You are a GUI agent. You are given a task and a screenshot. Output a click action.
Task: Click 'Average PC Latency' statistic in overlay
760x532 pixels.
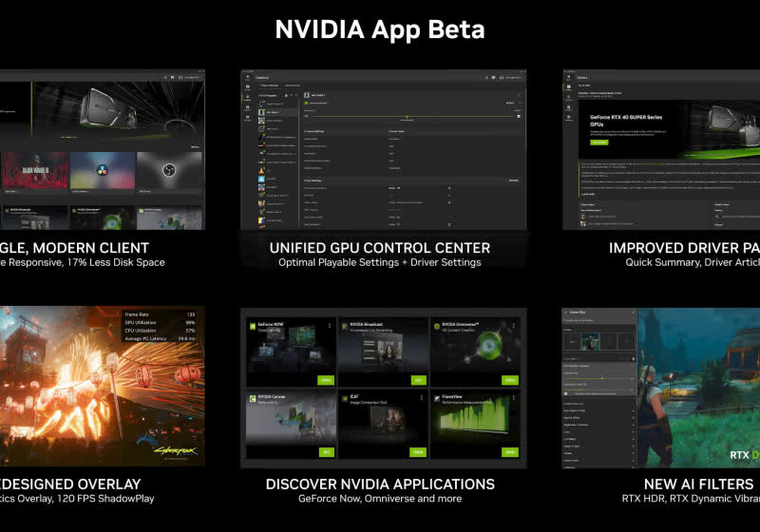(160, 339)
